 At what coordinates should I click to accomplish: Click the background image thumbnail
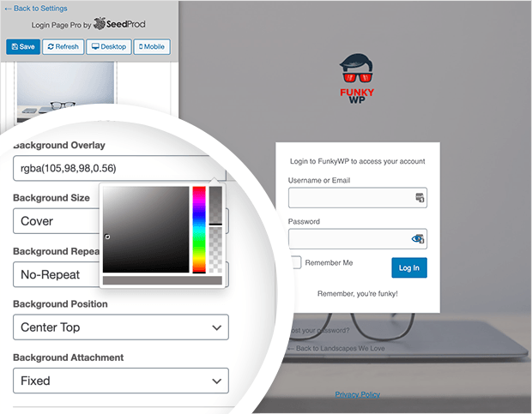tap(65, 90)
